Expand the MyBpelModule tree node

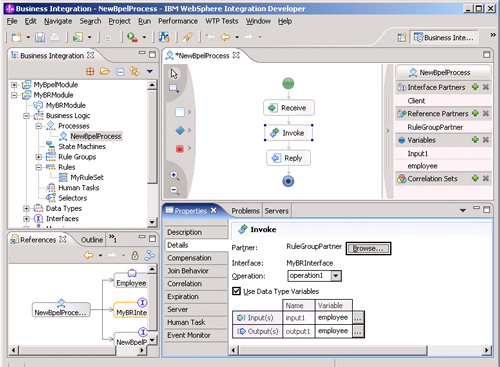(x=14, y=85)
